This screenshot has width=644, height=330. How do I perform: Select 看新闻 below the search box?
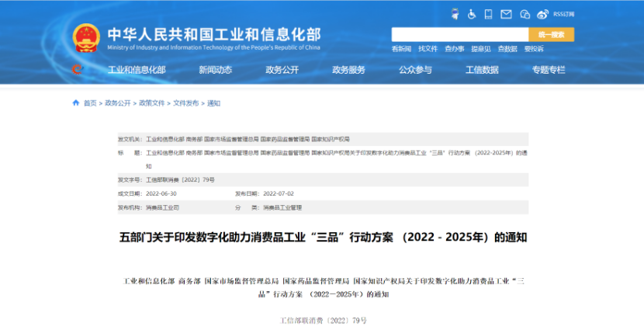tap(401, 49)
